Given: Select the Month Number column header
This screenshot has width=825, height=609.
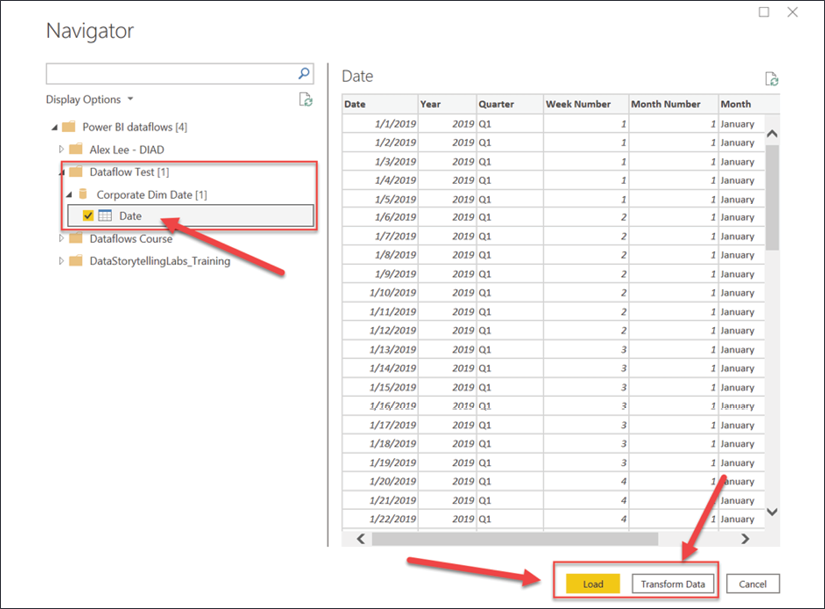Looking at the screenshot, I should [673, 104].
